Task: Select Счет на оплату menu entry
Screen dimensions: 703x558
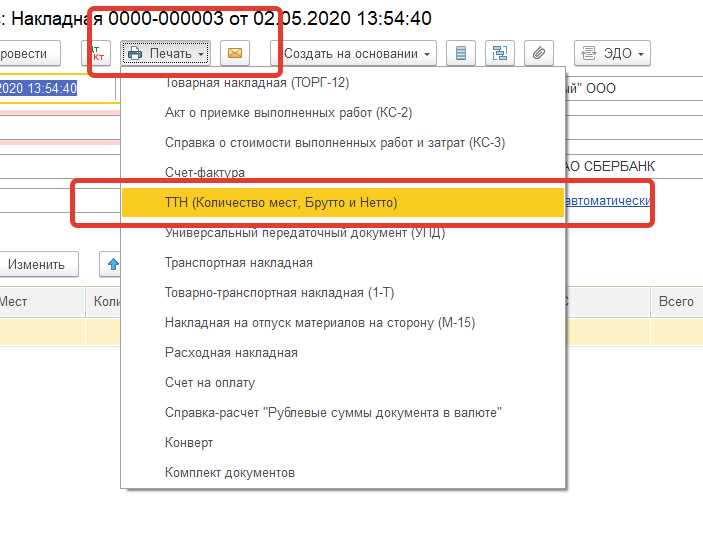Action: click(343, 383)
